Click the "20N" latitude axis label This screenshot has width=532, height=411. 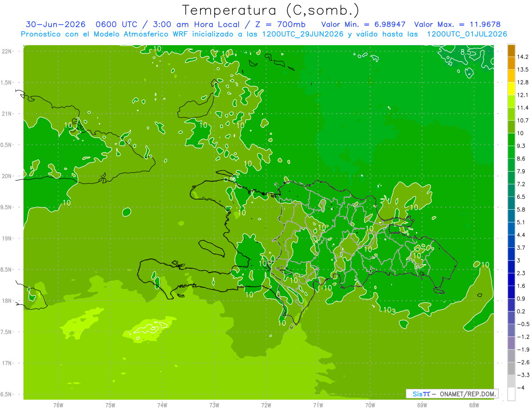[7, 176]
